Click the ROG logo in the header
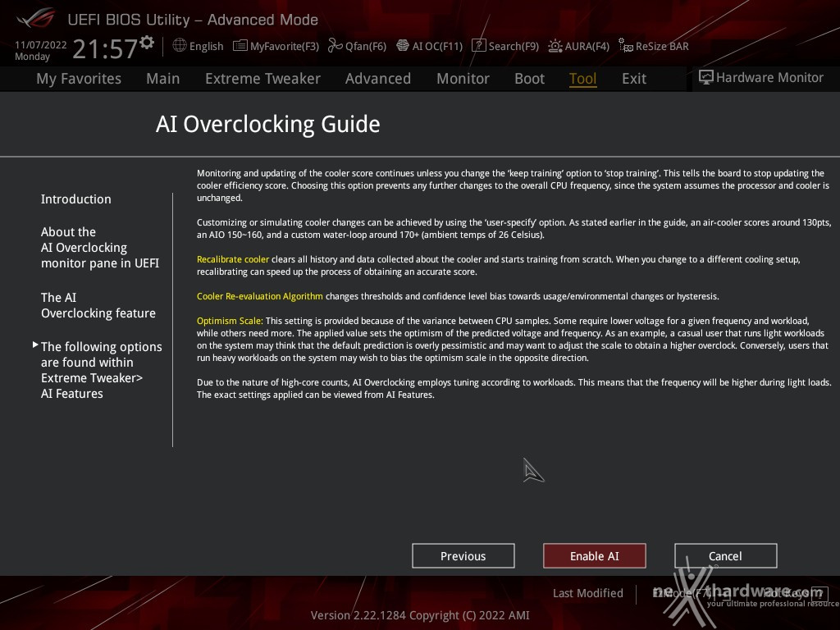This screenshot has width=840, height=630. pyautogui.click(x=35, y=19)
